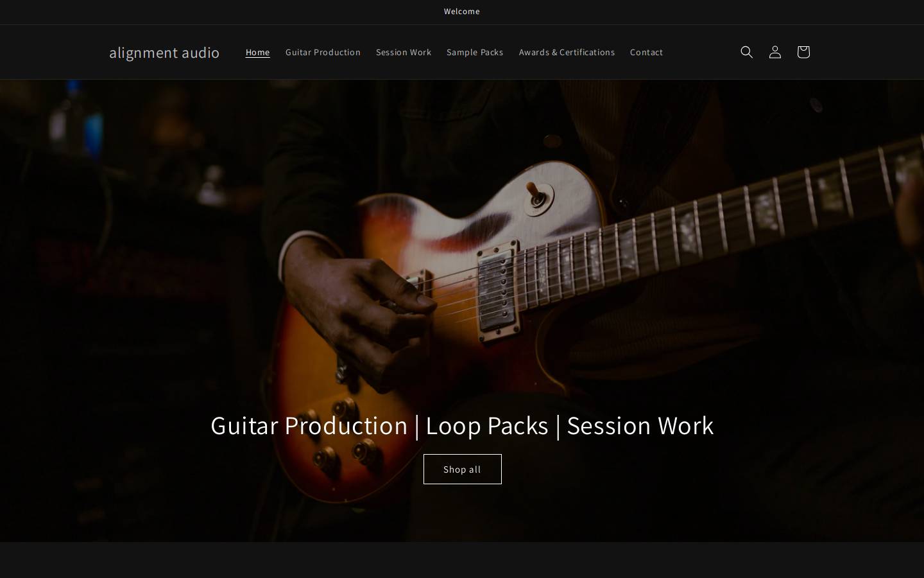Open the search icon in header
The image size is (924, 578).
tap(746, 52)
